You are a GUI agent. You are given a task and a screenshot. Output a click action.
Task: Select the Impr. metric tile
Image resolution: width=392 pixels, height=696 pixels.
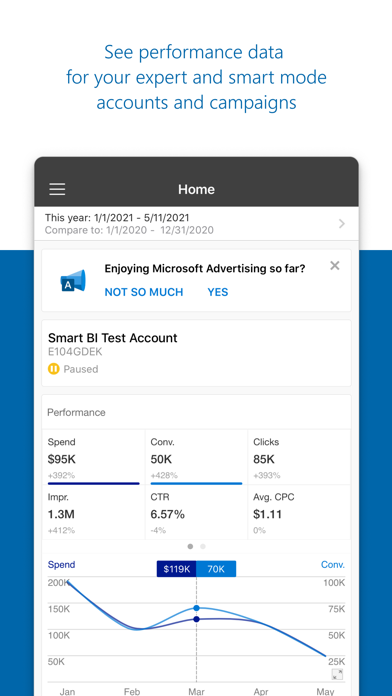pyautogui.click(x=94, y=512)
